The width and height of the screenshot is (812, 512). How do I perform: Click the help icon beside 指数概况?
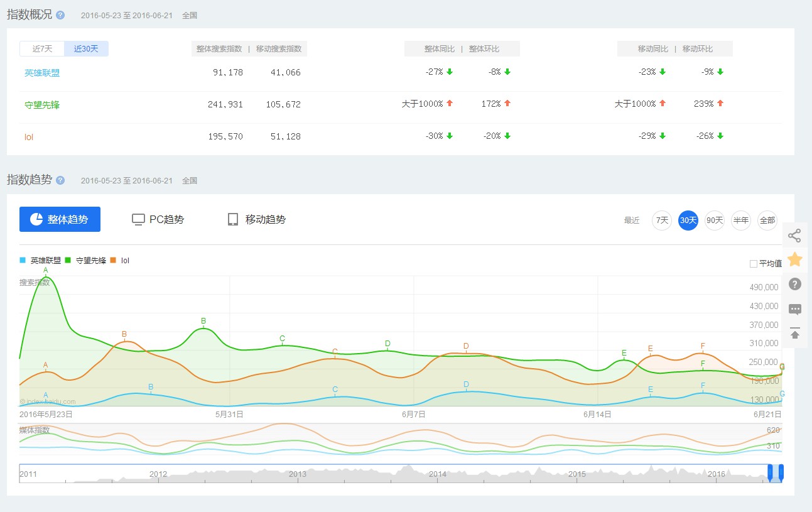coord(60,15)
